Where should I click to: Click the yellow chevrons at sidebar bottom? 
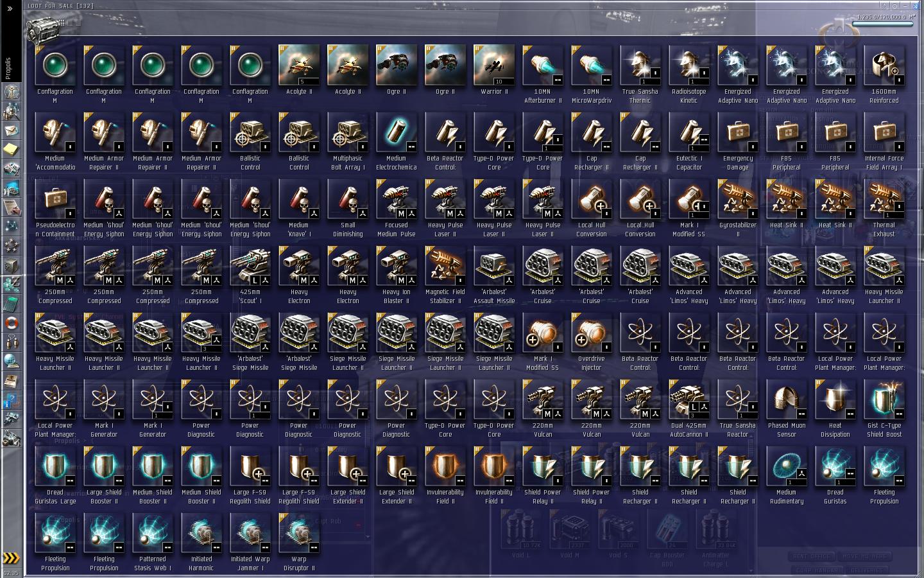coord(11,557)
